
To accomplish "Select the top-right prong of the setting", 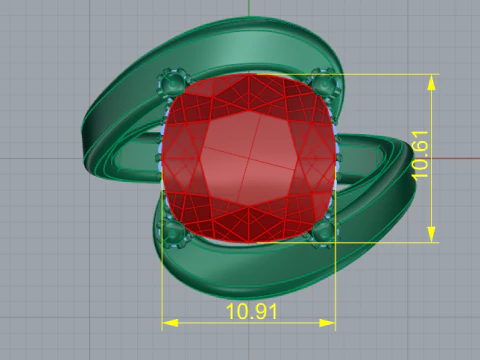I will click(x=324, y=83).
